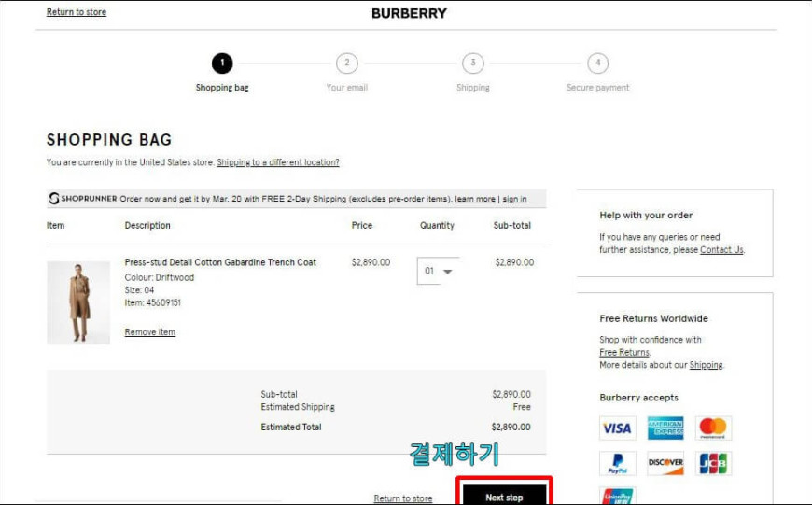
Task: Select step 2 Your email circle
Action: 347,63
